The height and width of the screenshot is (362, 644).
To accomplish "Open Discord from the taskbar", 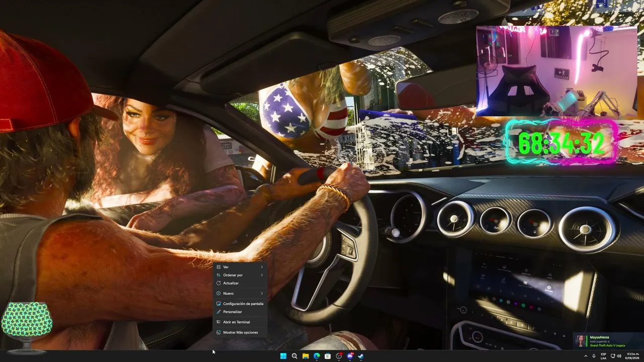I will click(350, 356).
